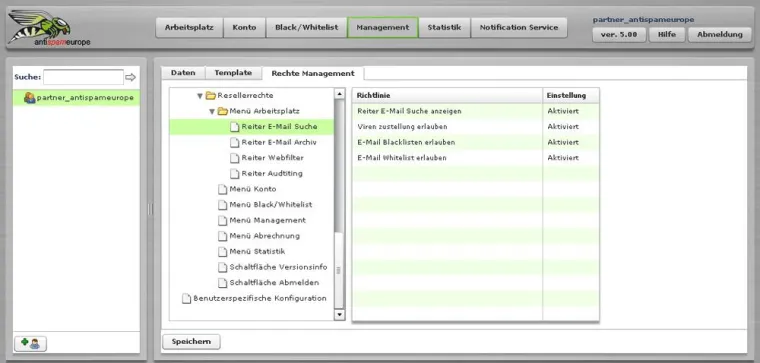Collapse the Menü Arbeitsplatz tree node
760x363 pixels.
point(212,111)
